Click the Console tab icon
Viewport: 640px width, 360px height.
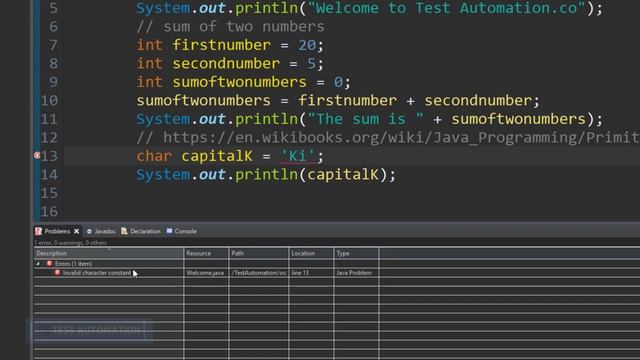169,231
